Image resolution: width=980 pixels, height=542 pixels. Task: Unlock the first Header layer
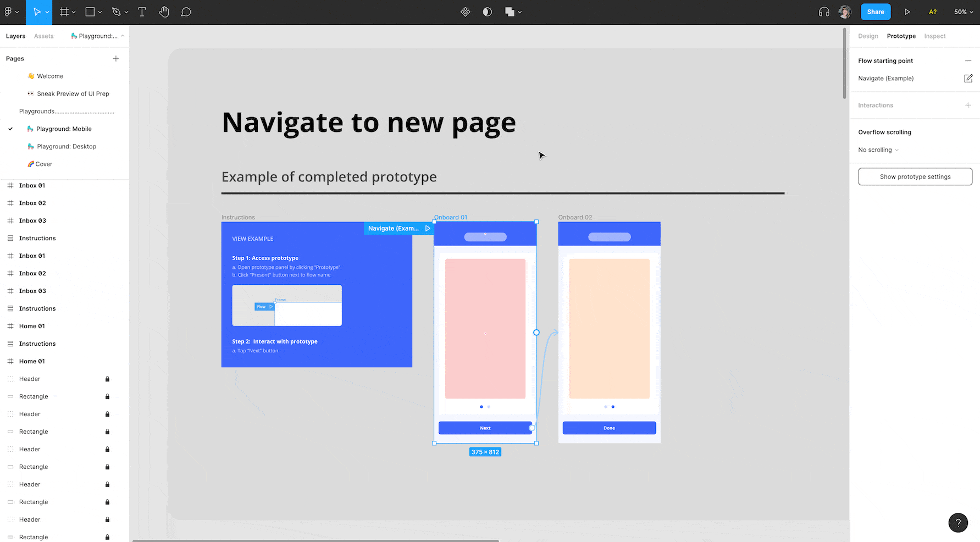pos(107,379)
